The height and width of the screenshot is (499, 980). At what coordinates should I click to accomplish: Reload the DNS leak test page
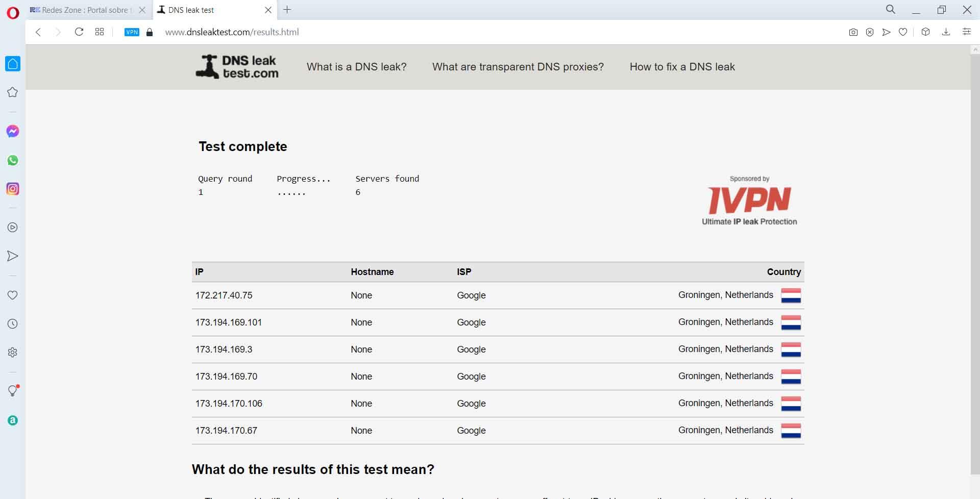coord(79,32)
